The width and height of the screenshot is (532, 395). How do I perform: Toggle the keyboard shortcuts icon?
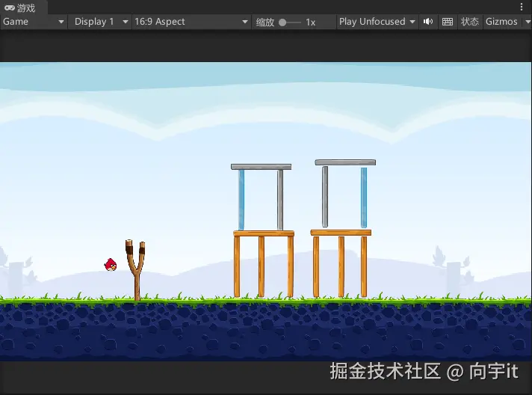tap(448, 22)
